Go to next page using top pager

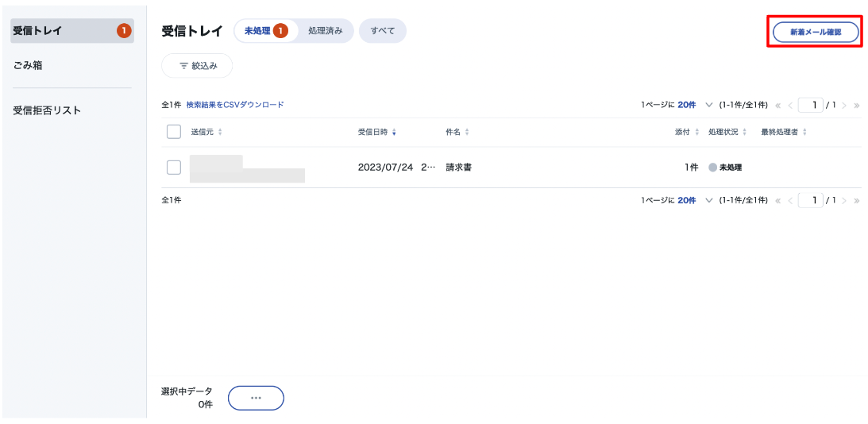844,105
